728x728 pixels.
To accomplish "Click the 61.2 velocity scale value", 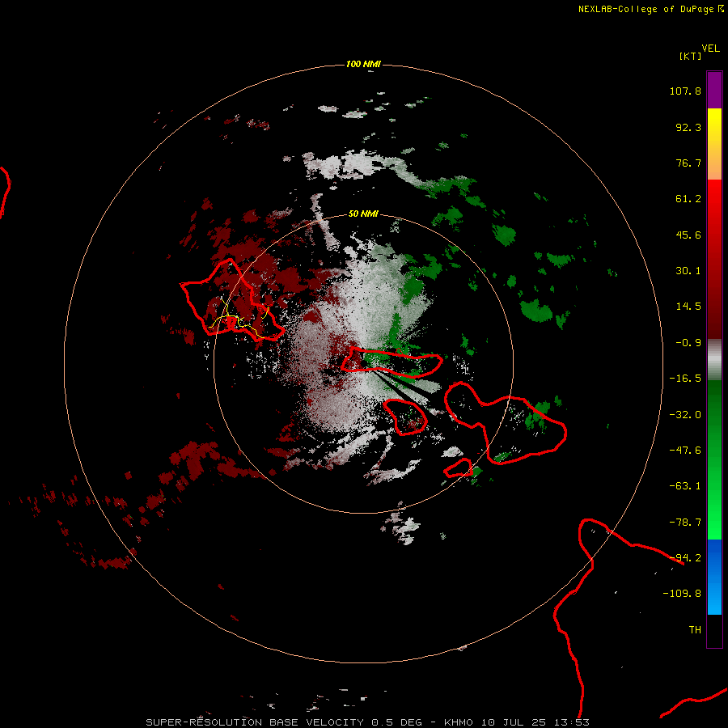I will coord(688,199).
